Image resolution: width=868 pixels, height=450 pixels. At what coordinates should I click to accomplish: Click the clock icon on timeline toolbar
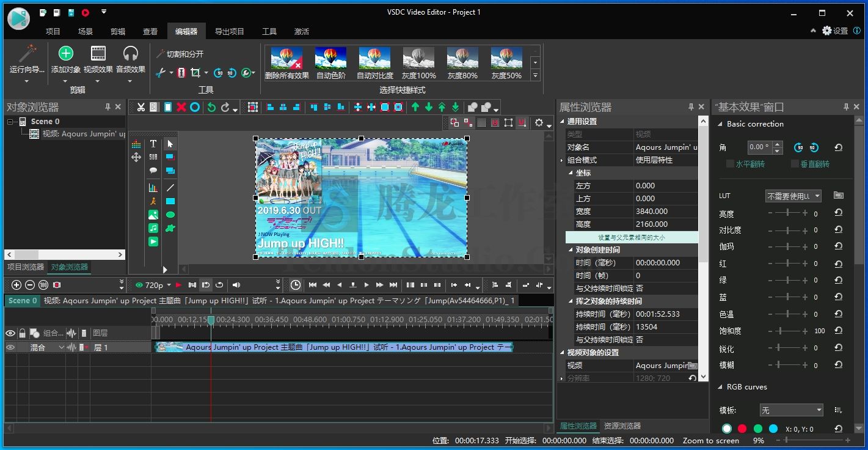pos(296,285)
